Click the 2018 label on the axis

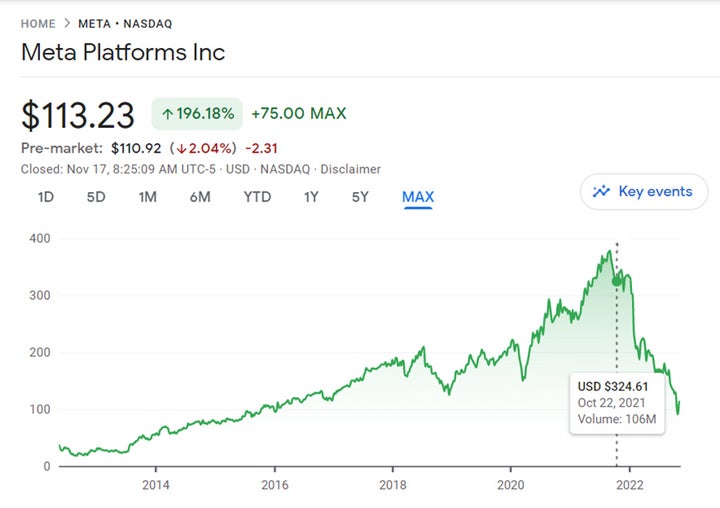(x=393, y=485)
